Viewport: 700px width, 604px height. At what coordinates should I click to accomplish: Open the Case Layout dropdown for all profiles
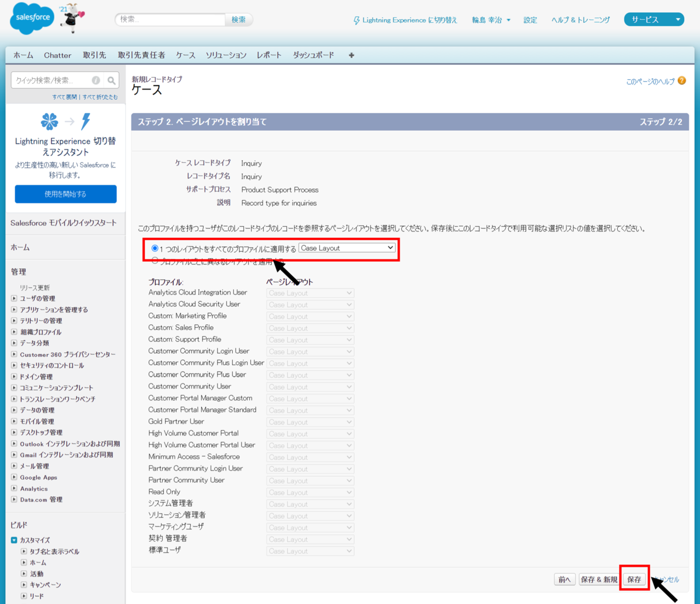347,248
